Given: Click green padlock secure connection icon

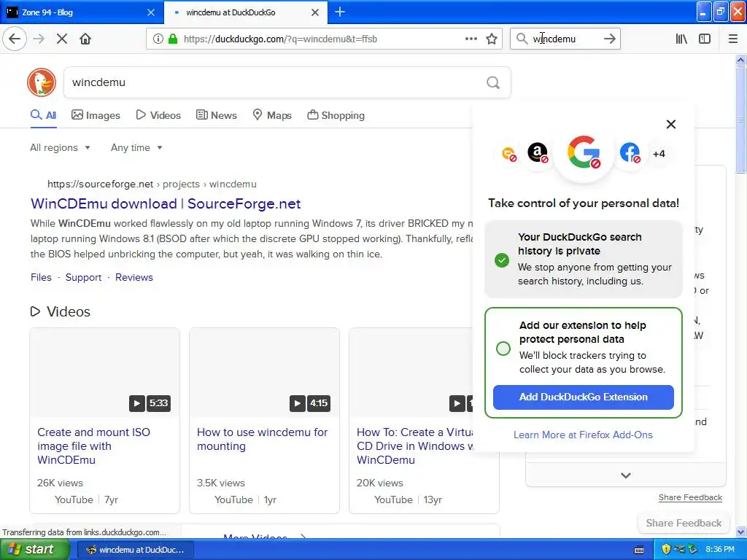Looking at the screenshot, I should (x=173, y=39).
